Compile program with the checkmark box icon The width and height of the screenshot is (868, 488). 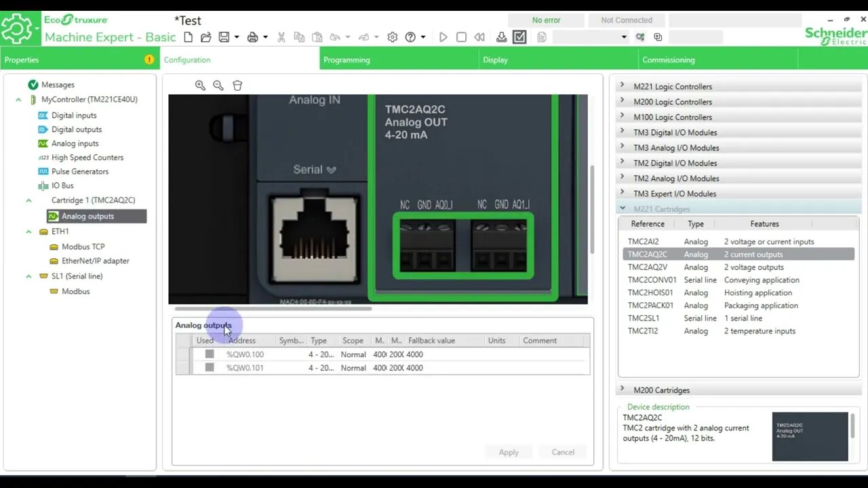point(519,37)
